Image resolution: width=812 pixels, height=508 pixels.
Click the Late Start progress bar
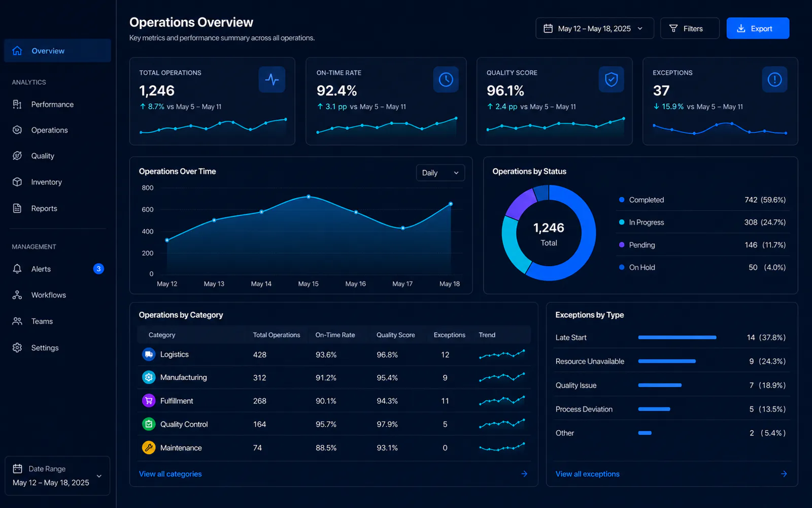[677, 337]
